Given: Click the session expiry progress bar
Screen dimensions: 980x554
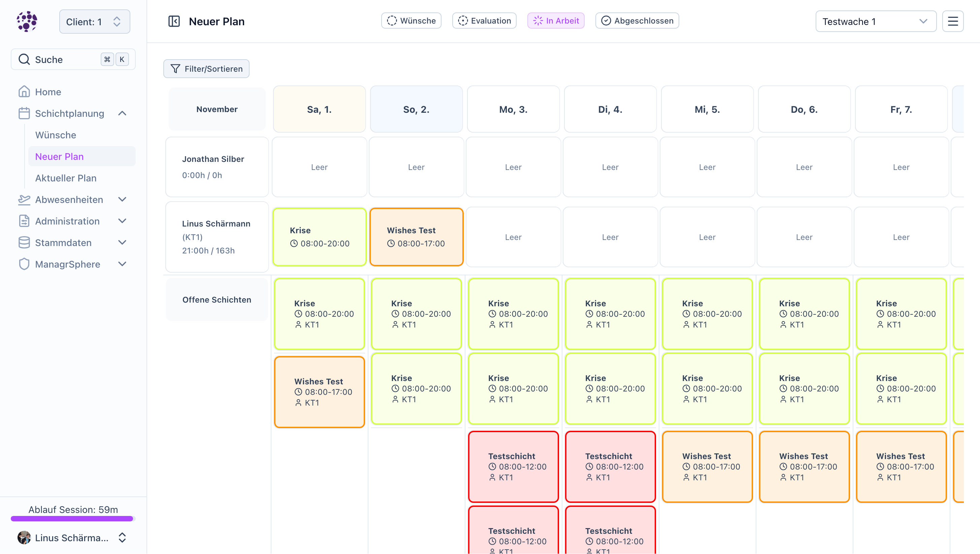Looking at the screenshot, I should click(x=72, y=518).
